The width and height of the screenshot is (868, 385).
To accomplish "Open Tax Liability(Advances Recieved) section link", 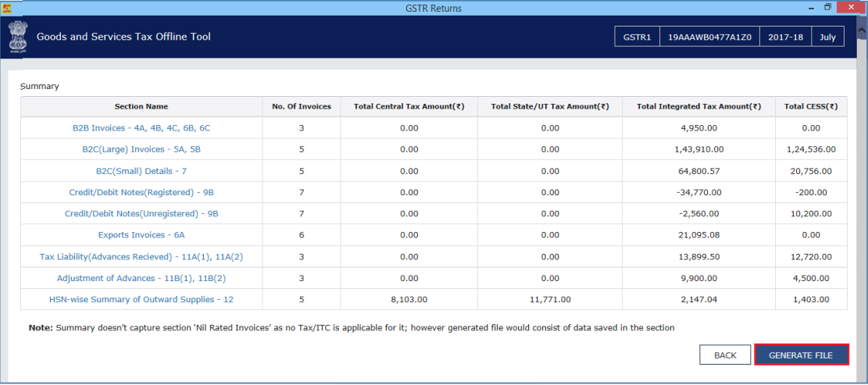I will [x=141, y=256].
